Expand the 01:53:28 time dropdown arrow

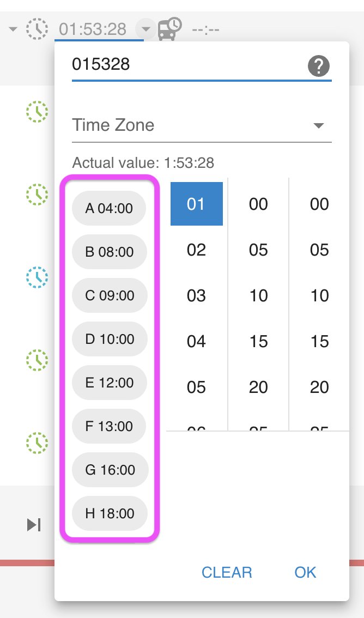(x=146, y=28)
